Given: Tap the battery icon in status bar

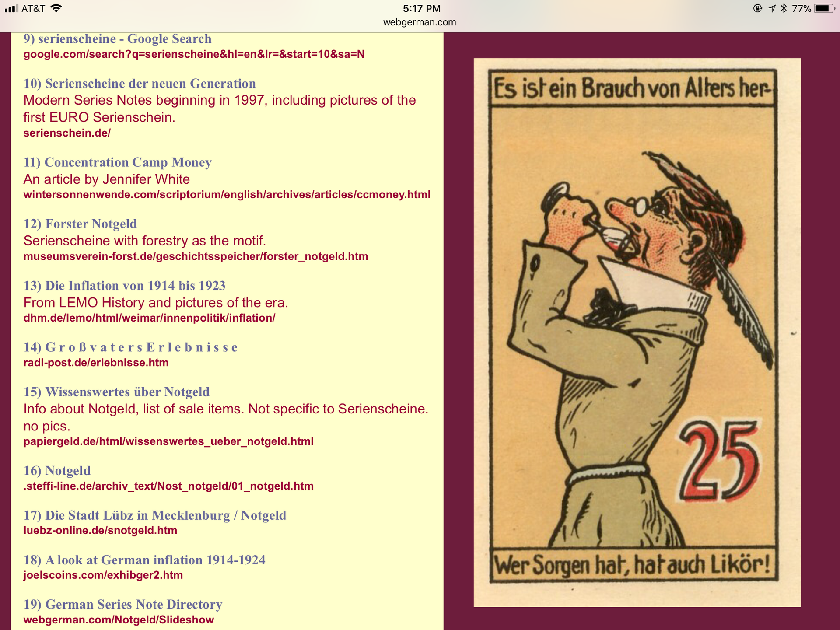Looking at the screenshot, I should pyautogui.click(x=824, y=8).
